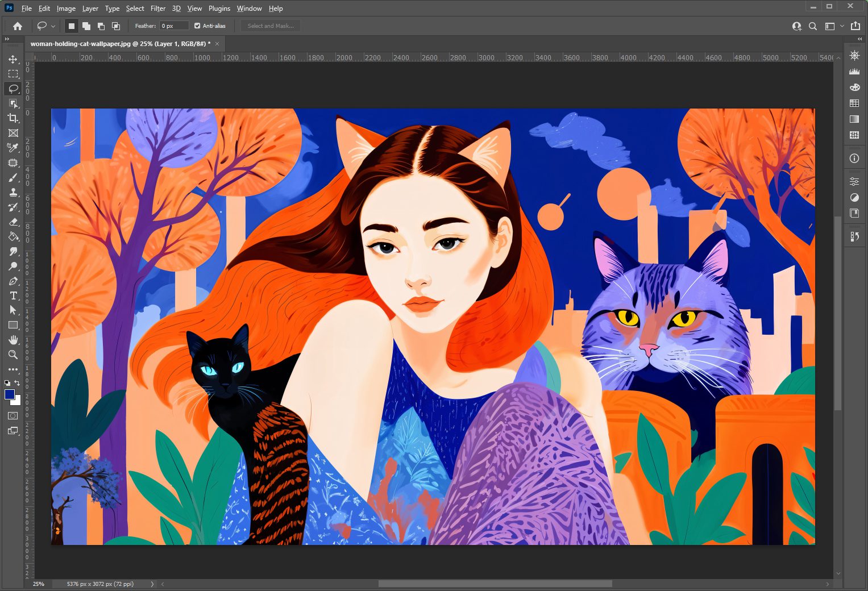Open the History panel icon
This screenshot has width=868, height=591.
(x=854, y=236)
